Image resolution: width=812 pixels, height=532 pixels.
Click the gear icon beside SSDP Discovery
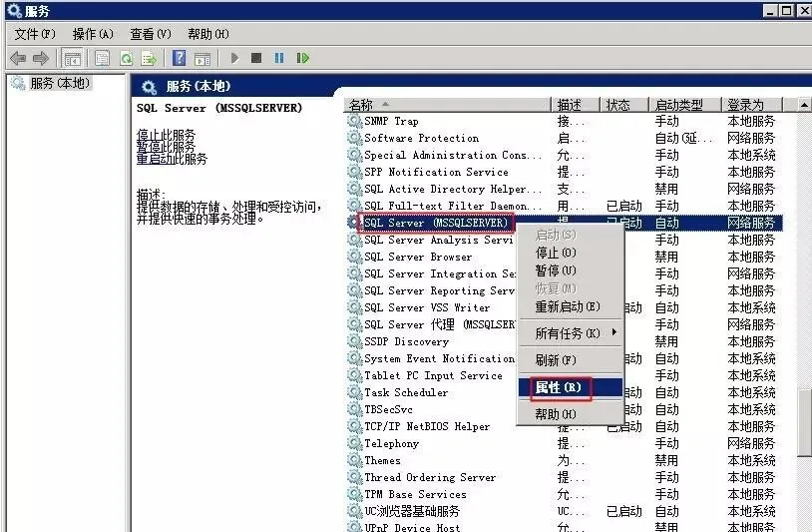[354, 342]
